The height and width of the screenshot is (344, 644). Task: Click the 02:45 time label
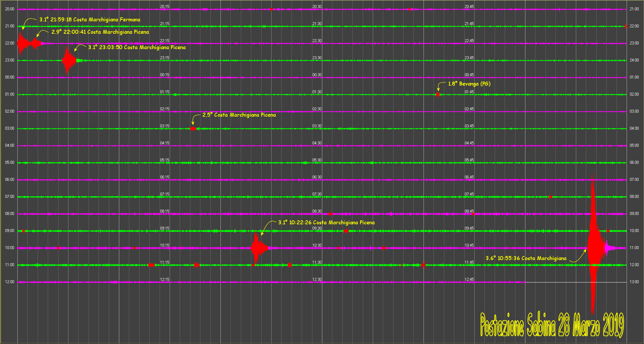click(x=469, y=109)
